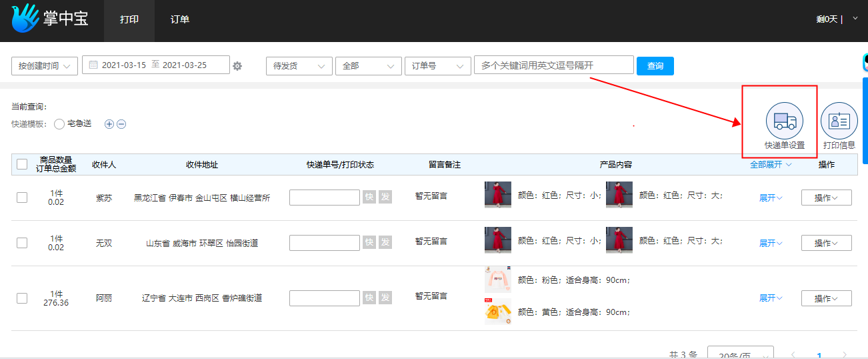Expand all rows via 全部展开
The height and width of the screenshot is (359, 868).
(x=771, y=165)
